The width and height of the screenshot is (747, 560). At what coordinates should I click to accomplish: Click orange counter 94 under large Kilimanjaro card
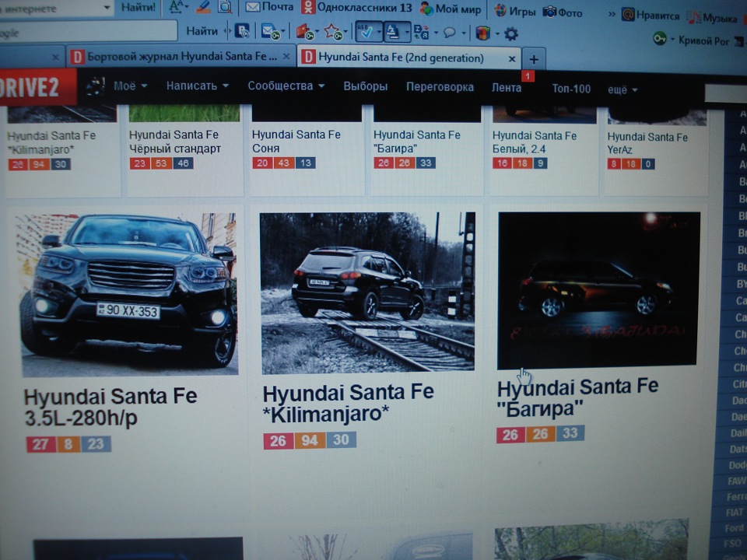(310, 440)
